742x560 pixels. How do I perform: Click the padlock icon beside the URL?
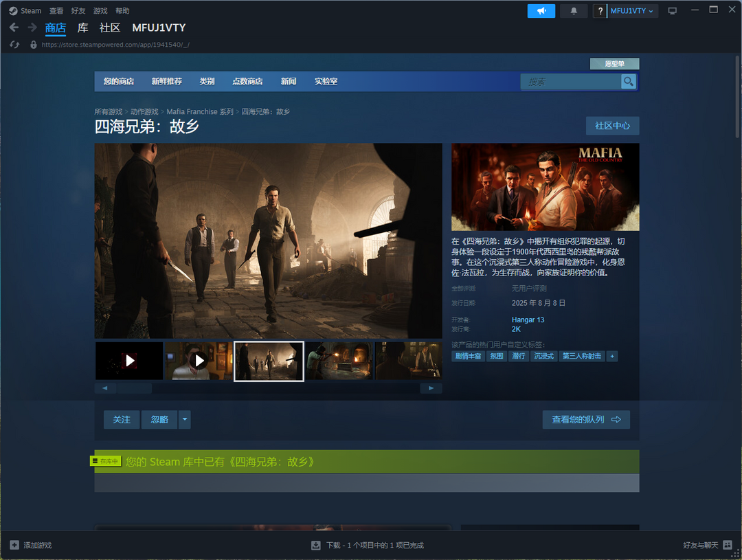click(x=34, y=45)
